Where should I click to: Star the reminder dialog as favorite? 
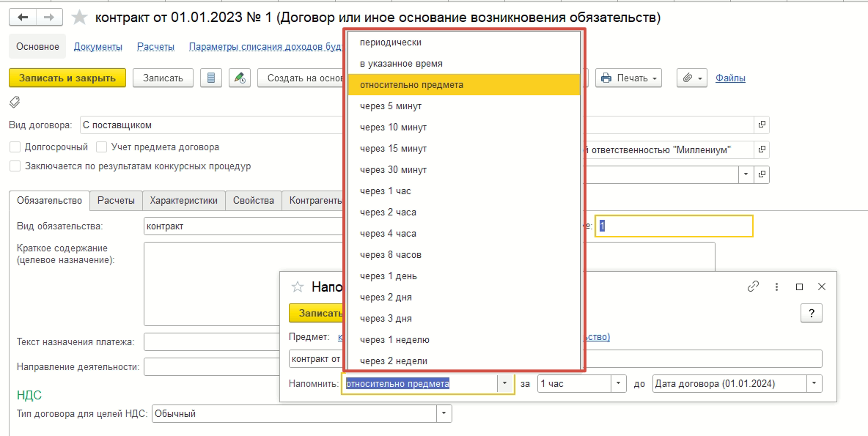(x=298, y=287)
